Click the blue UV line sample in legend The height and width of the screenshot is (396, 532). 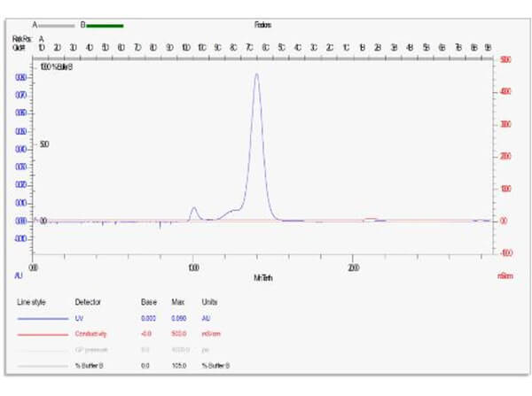(43, 319)
